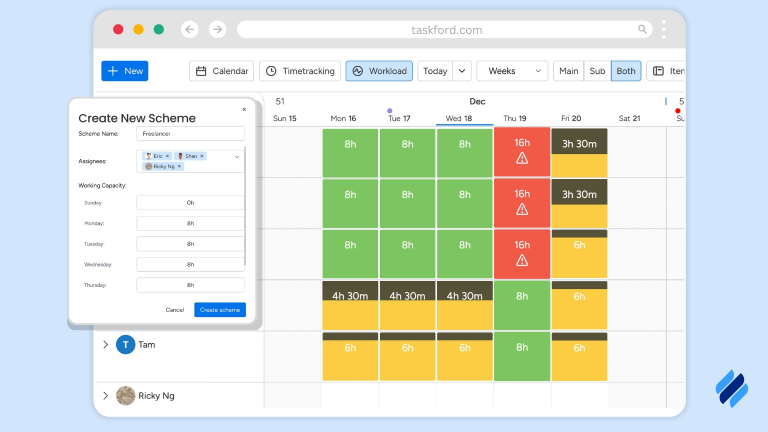Image resolution: width=768 pixels, height=432 pixels.
Task: Switch to the Timetracking view
Action: pyautogui.click(x=300, y=71)
